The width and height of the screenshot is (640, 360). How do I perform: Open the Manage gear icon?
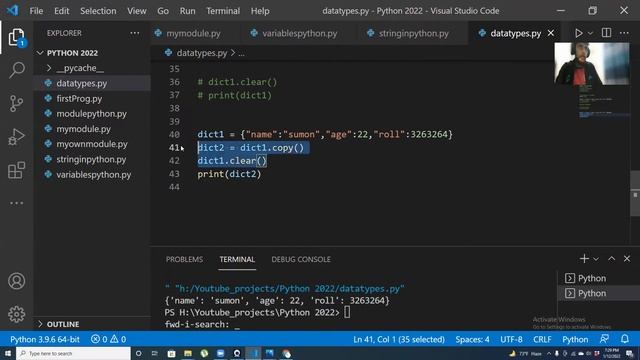16,314
